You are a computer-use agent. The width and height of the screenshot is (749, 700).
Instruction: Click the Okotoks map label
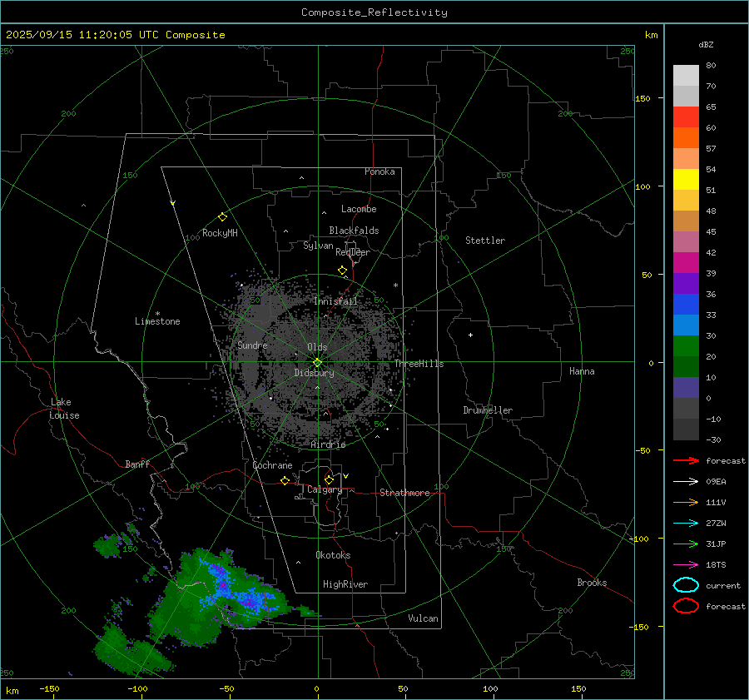click(333, 555)
